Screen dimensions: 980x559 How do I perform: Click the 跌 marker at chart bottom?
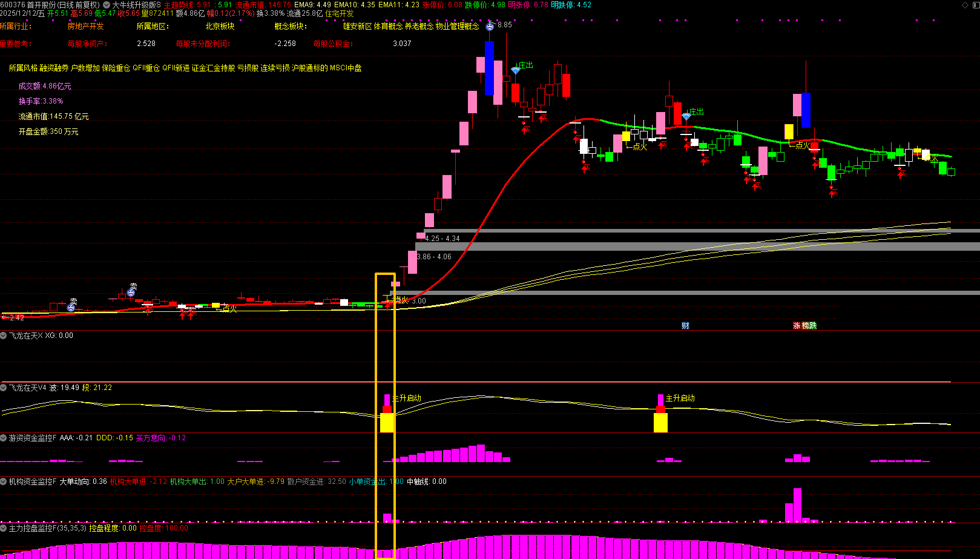(x=813, y=326)
